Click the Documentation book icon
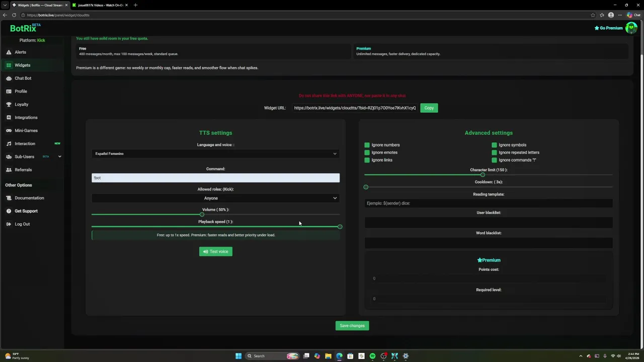 [9, 198]
